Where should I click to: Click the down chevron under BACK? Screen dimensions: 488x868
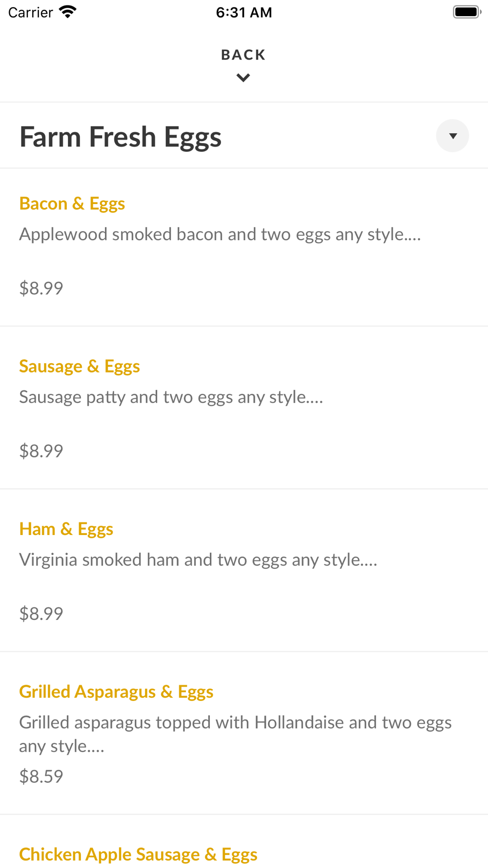tap(243, 78)
